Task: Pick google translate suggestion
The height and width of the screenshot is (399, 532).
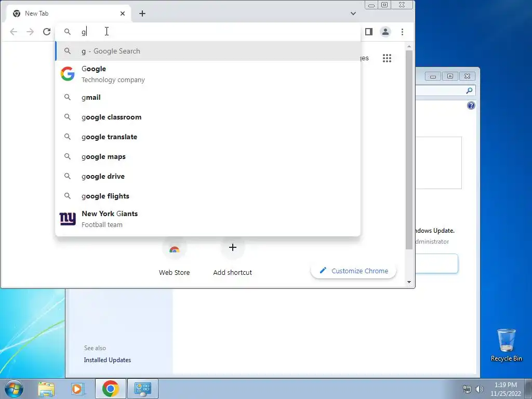Action: pos(208,137)
